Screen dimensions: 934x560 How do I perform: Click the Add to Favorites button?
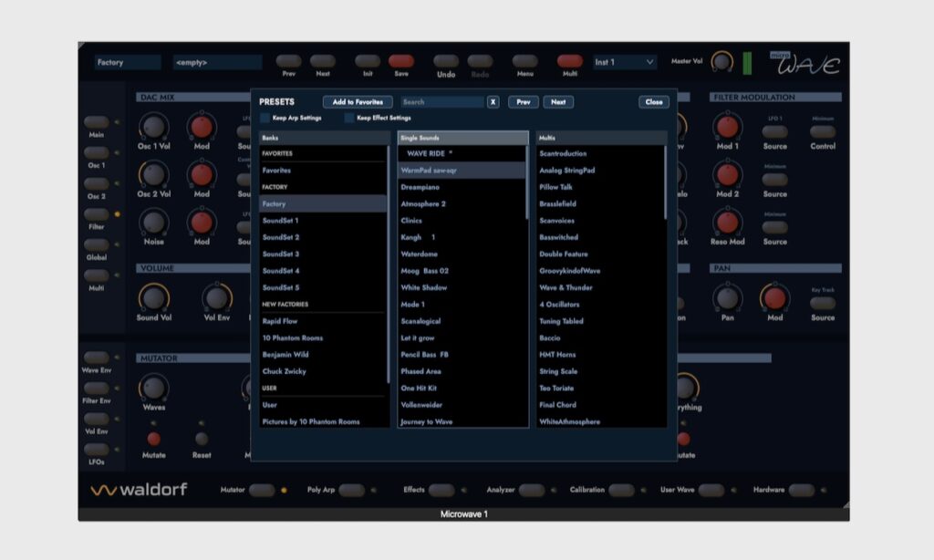coord(358,102)
